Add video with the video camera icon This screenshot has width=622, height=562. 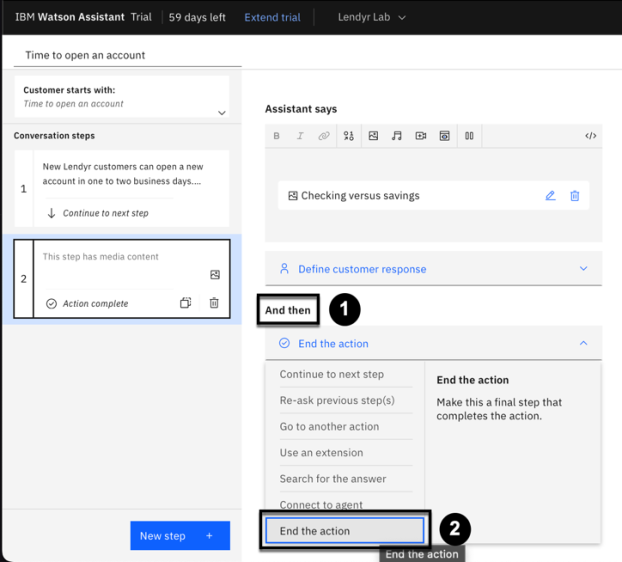[x=421, y=136]
